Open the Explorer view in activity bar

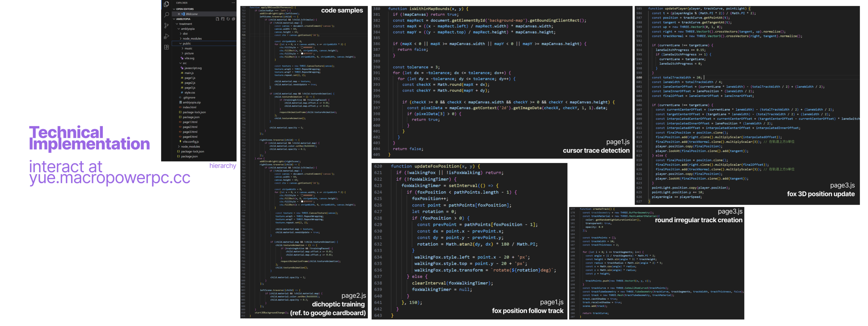click(x=166, y=4)
